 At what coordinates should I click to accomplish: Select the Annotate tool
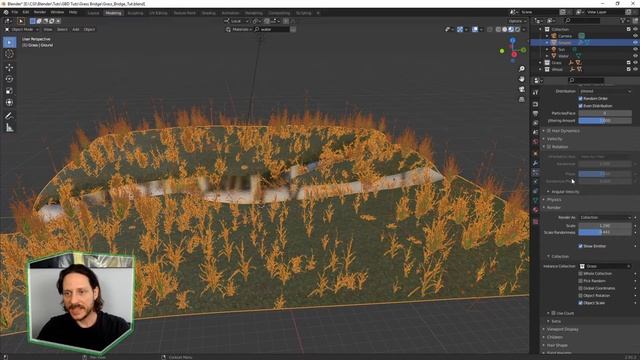[x=9, y=116]
